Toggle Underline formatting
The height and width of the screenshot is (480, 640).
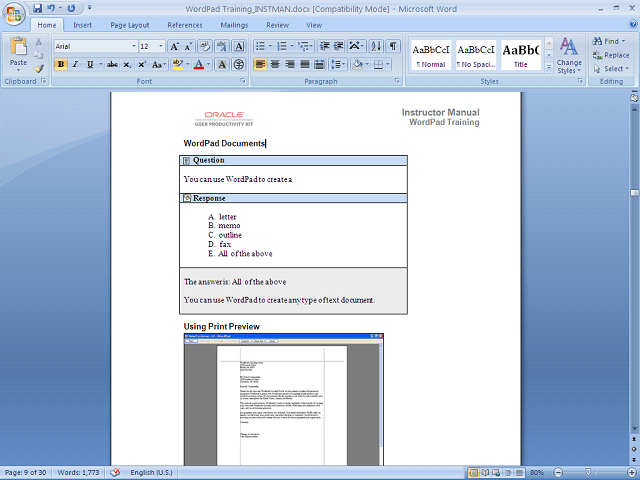coord(90,64)
